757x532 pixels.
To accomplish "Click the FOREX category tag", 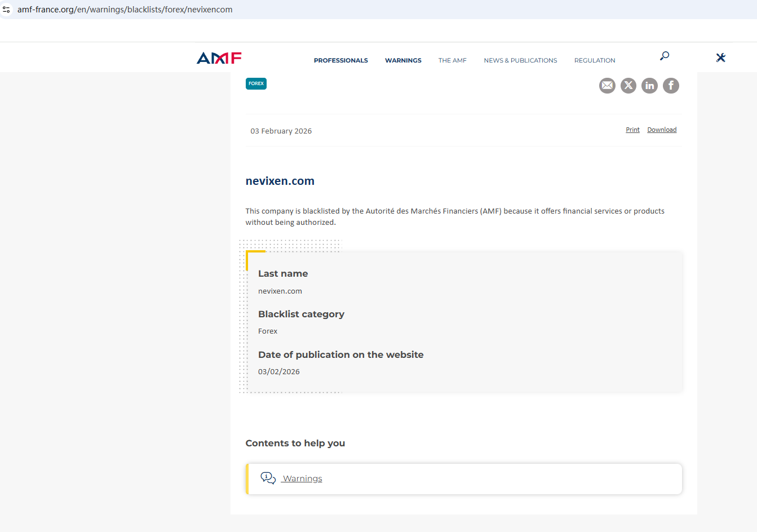I will click(256, 83).
